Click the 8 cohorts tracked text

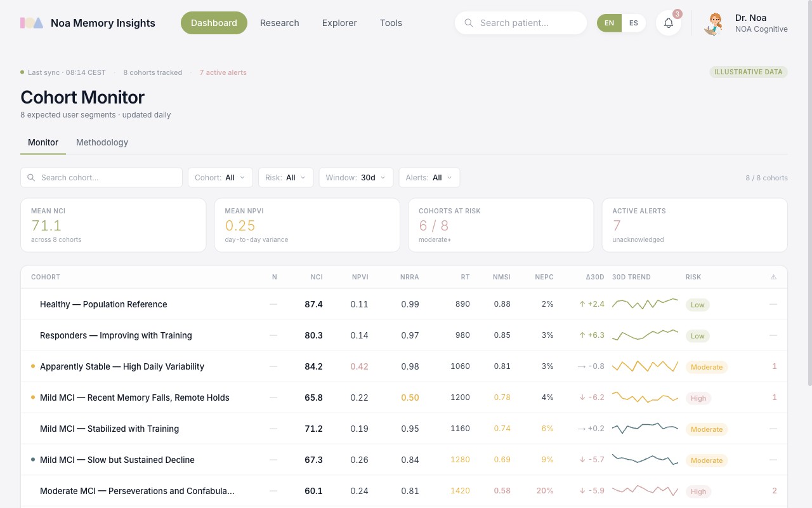pos(153,72)
